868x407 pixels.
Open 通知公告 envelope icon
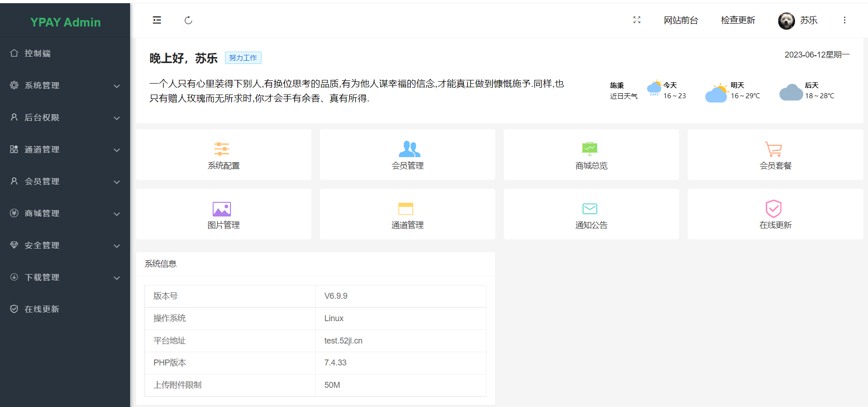point(590,209)
